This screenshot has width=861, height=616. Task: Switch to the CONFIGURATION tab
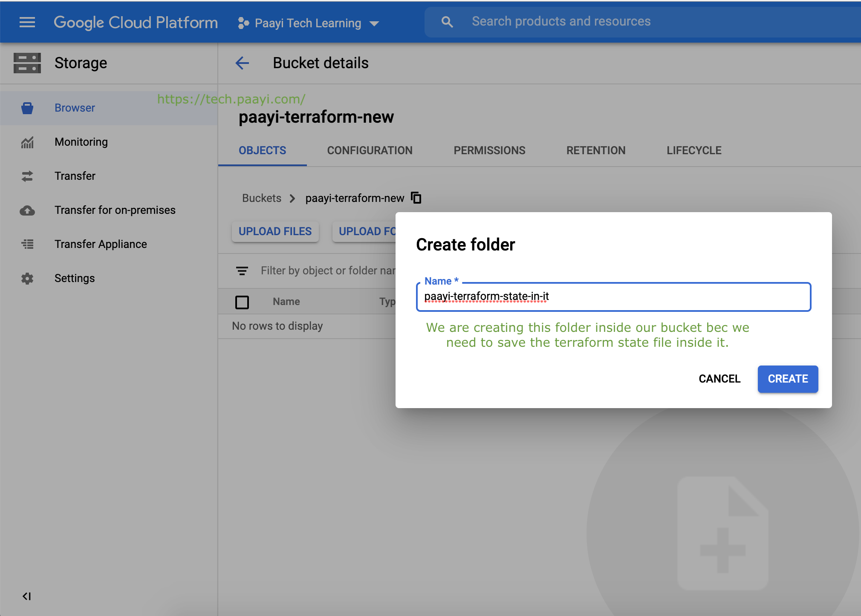[370, 150]
